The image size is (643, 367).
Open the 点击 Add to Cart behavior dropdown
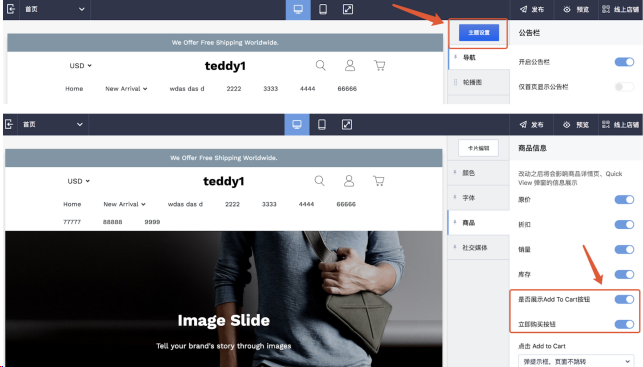tap(575, 361)
